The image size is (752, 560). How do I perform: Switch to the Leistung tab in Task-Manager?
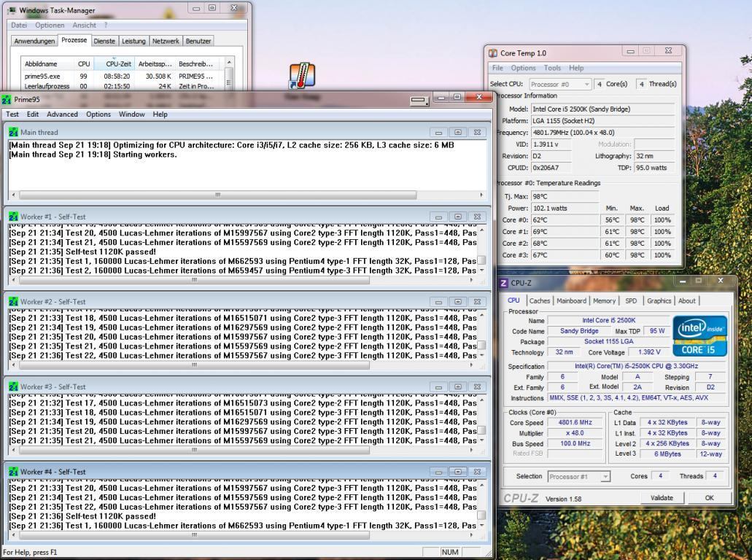pyautogui.click(x=133, y=42)
